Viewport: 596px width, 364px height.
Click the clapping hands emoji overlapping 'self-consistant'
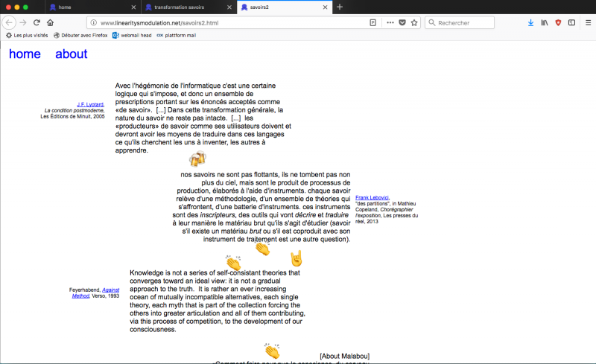point(233,263)
